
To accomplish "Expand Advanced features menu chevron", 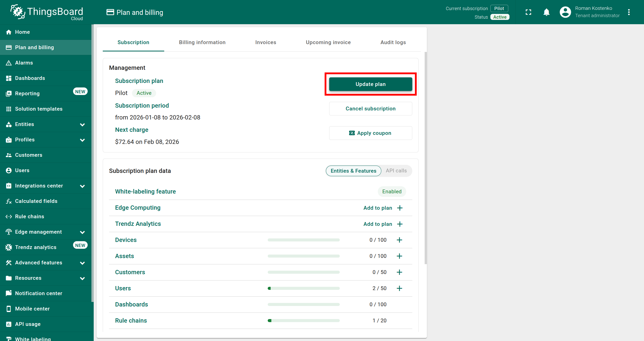I will click(x=82, y=263).
